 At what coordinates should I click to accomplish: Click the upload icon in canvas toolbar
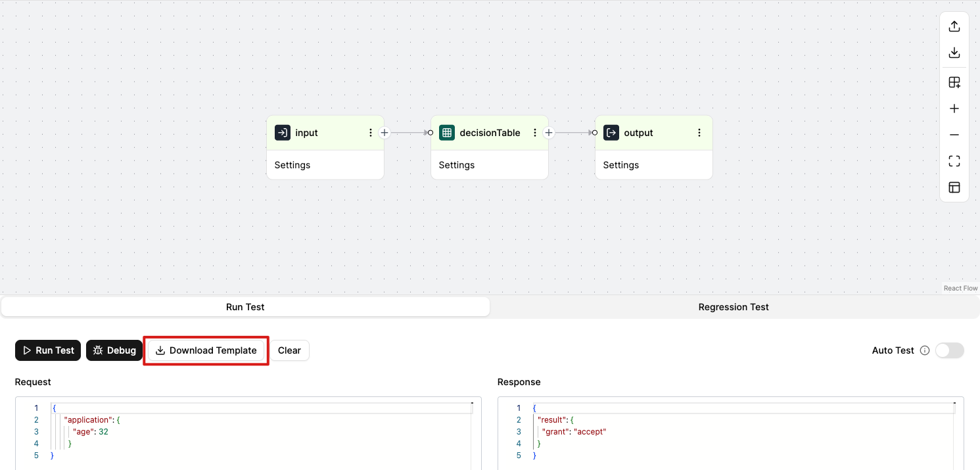pyautogui.click(x=954, y=26)
